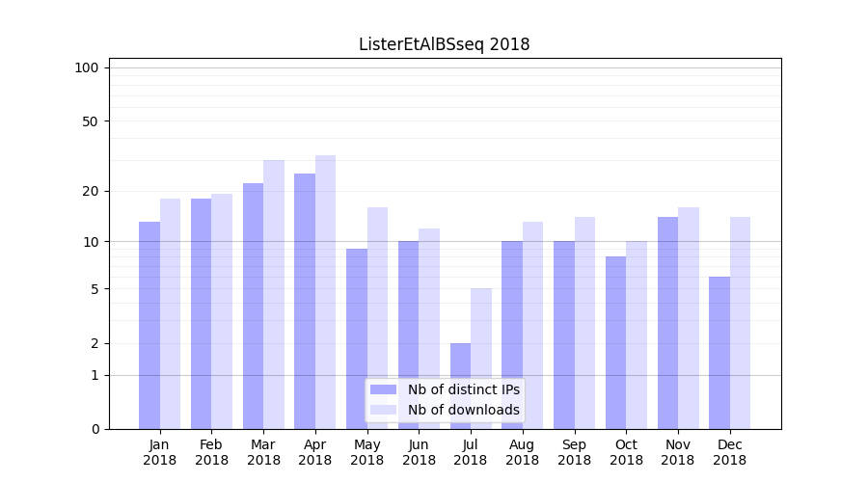This screenshot has width=868, height=482.
Task: Select the Dec 2018 distinct IPs bar
Action: [719, 353]
